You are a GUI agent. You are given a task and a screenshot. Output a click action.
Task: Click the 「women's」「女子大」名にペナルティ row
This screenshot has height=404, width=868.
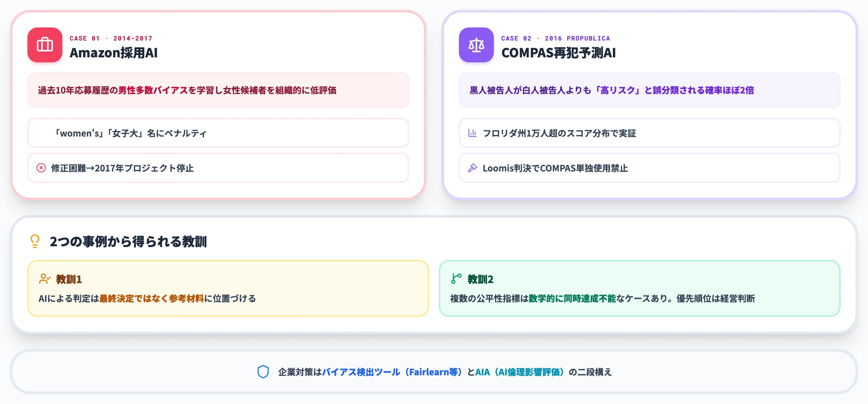[218, 133]
